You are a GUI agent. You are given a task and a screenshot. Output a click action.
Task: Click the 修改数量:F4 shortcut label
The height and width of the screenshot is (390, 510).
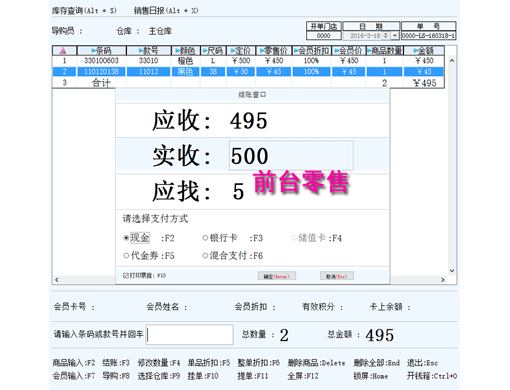tap(159, 363)
